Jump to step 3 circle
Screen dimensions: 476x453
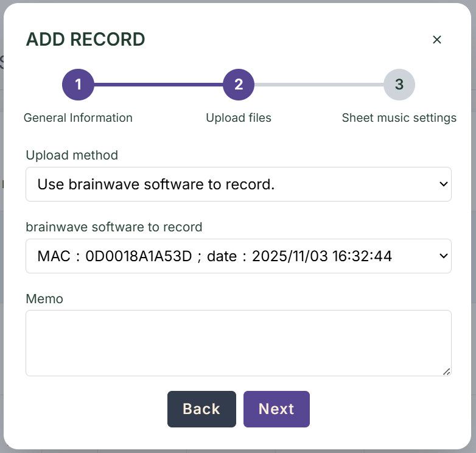[x=399, y=85]
